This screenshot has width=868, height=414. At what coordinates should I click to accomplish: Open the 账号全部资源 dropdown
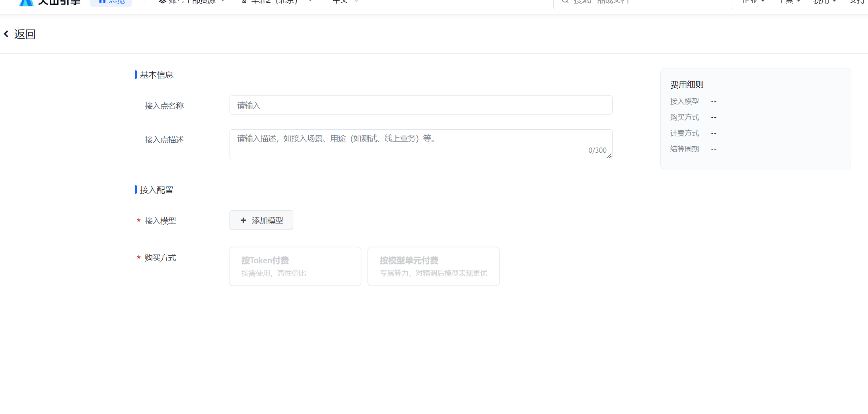[192, 2]
